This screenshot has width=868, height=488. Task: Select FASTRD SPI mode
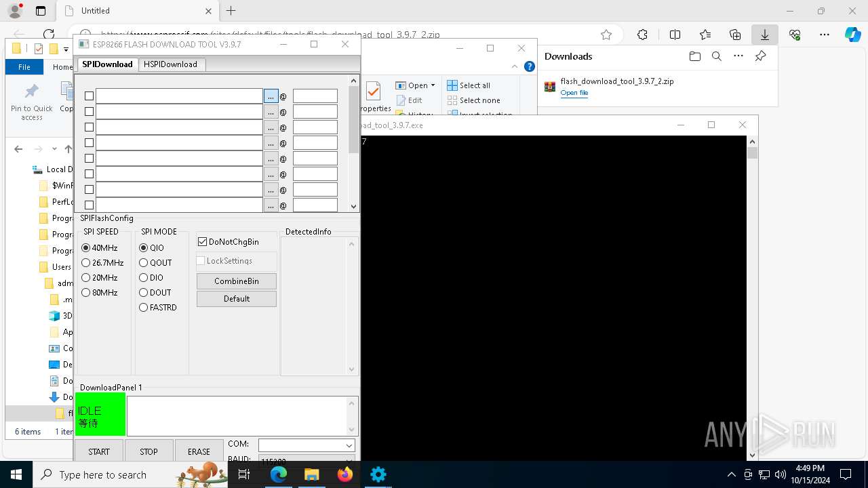click(x=143, y=308)
